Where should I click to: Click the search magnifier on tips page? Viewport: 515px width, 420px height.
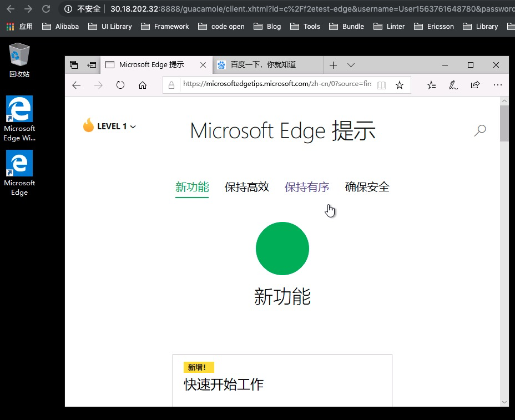click(480, 130)
